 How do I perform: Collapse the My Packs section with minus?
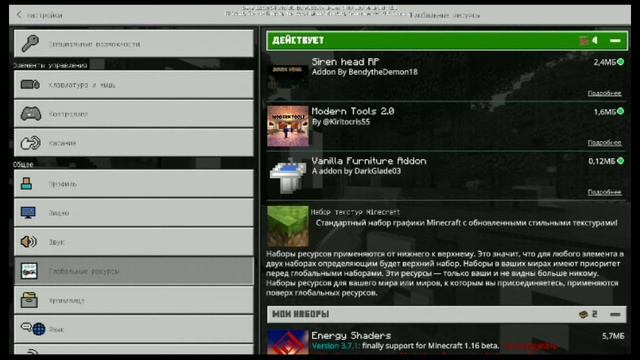click(615, 314)
